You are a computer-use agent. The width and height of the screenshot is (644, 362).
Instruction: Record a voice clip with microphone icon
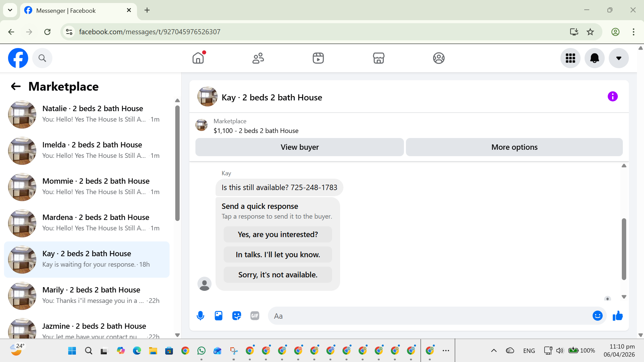(200, 316)
